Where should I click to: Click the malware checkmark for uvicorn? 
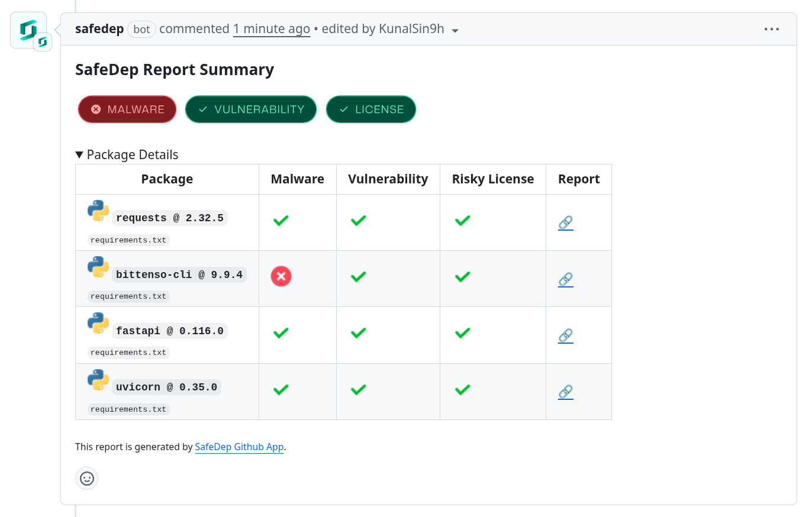pos(281,390)
